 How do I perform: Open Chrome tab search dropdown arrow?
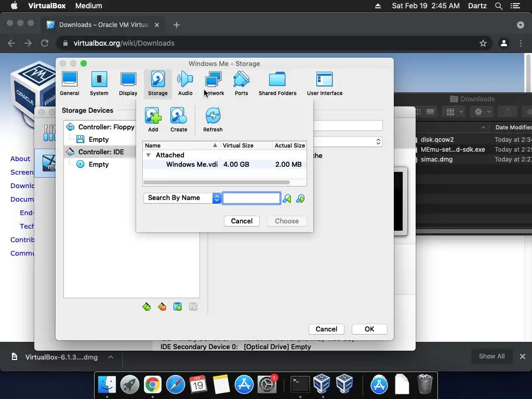coord(520,25)
